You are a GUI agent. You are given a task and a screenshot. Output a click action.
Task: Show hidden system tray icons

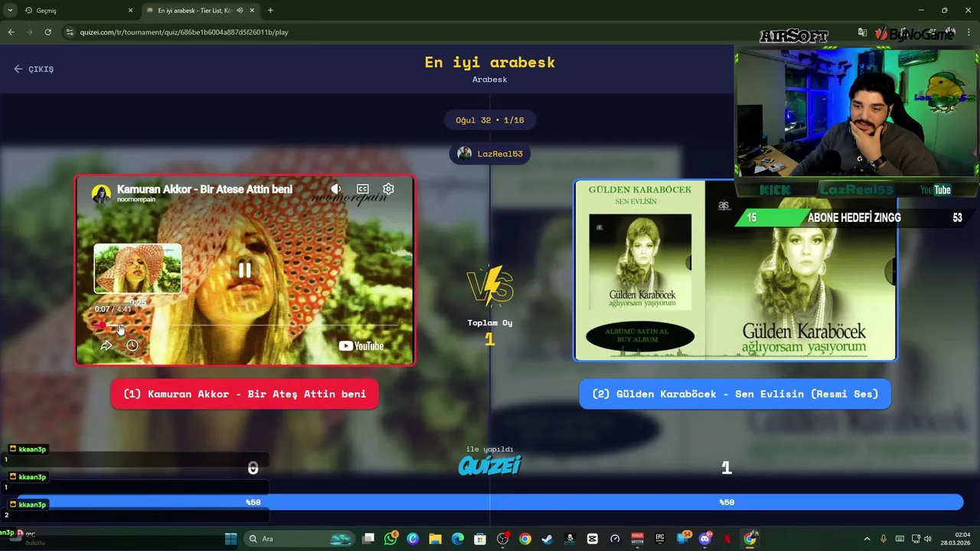tap(867, 539)
